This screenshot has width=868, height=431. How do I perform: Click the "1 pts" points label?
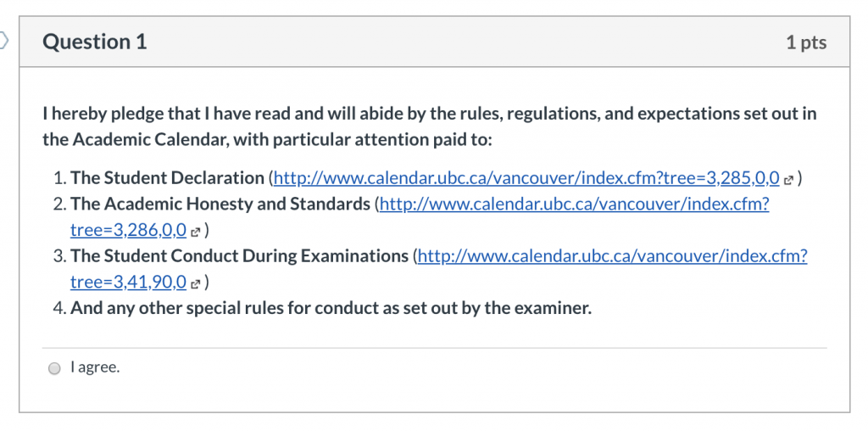[x=807, y=42]
